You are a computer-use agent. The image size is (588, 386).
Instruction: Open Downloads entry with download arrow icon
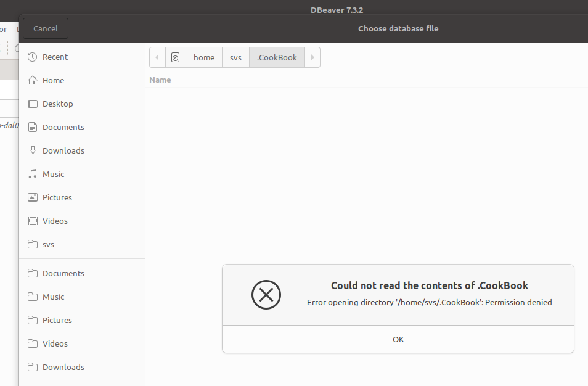(82, 151)
